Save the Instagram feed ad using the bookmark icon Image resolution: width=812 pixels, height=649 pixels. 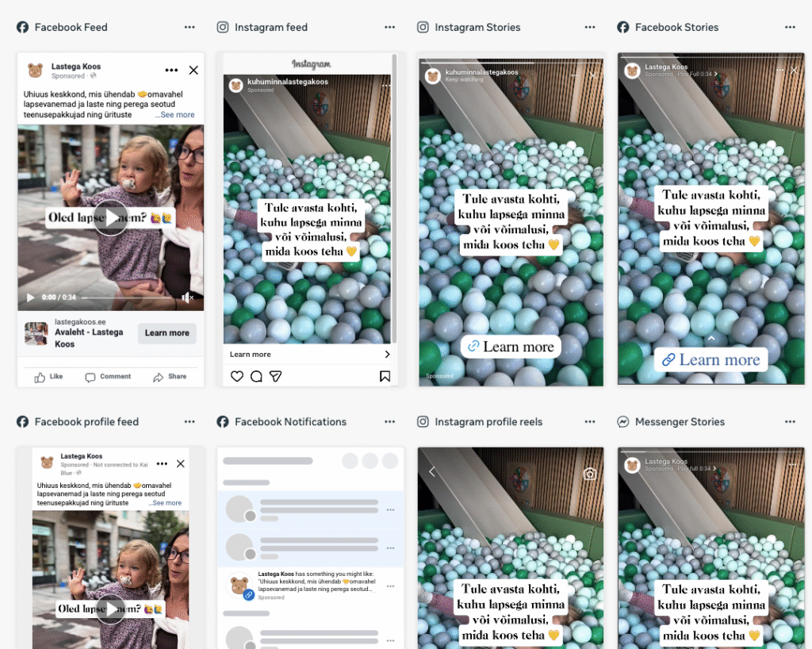coord(385,375)
